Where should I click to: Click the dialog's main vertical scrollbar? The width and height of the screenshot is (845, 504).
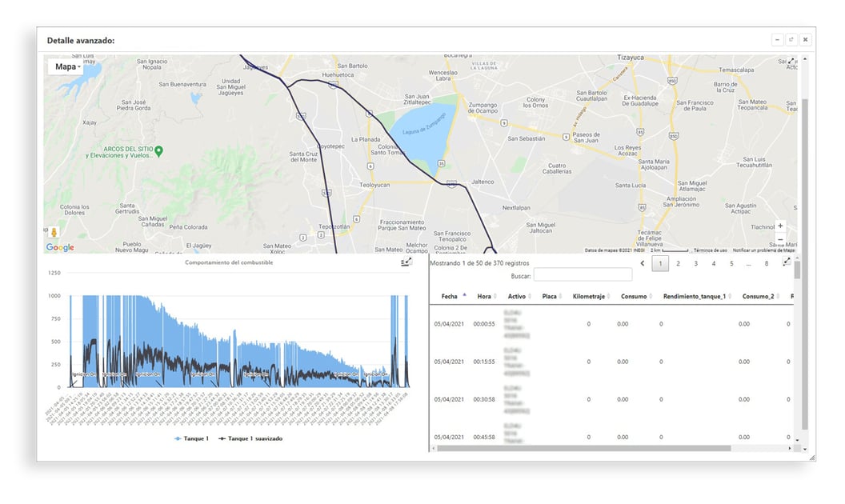tap(805, 264)
